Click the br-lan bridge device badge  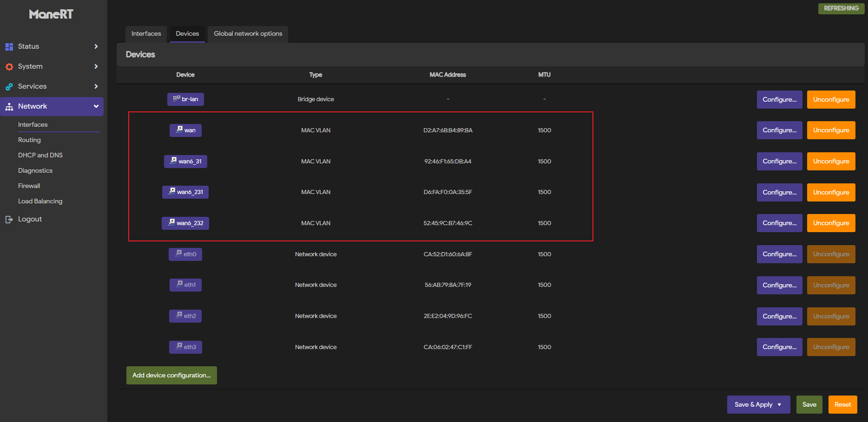pos(185,99)
